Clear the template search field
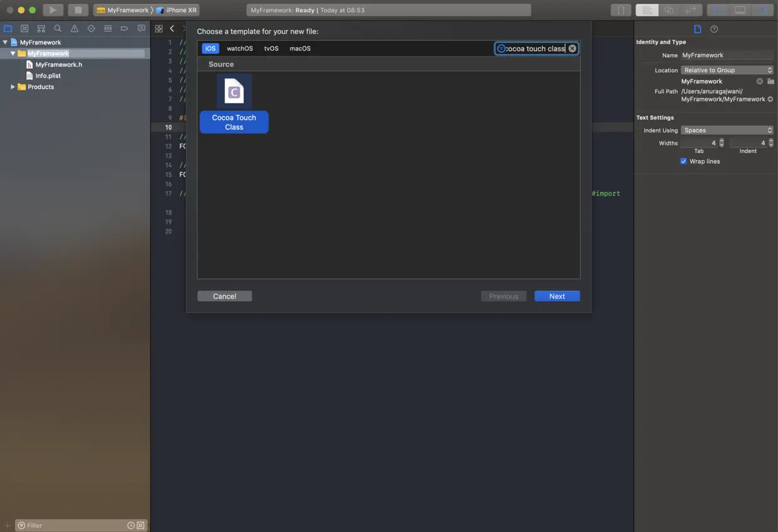The height and width of the screenshot is (532, 778). pos(572,48)
